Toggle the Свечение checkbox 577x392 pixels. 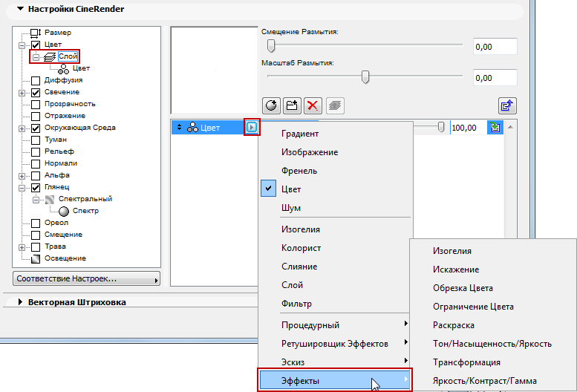click(36, 92)
